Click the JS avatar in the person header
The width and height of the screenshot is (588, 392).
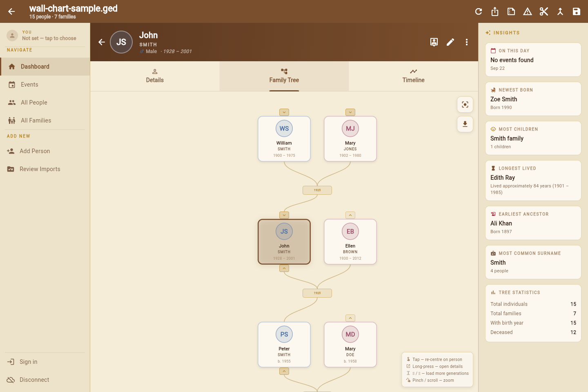(121, 42)
